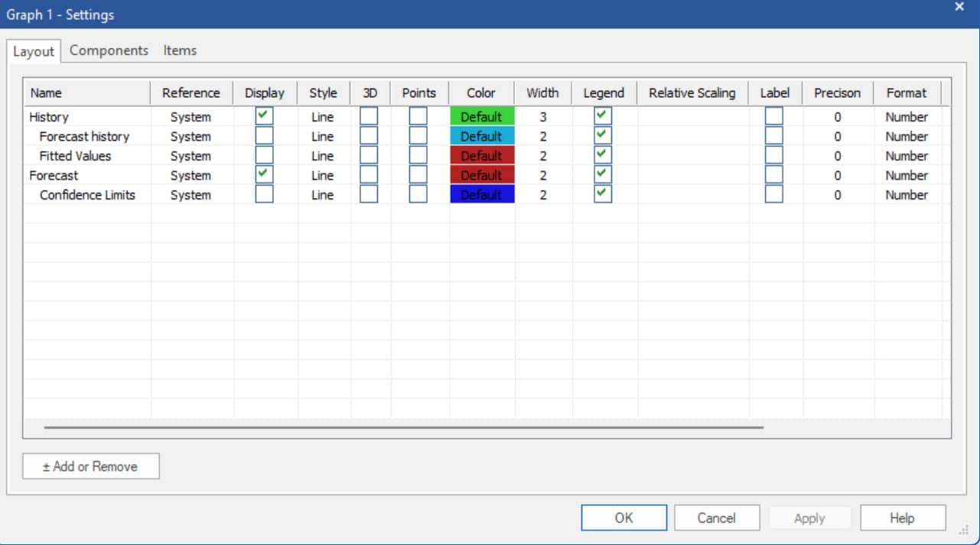Uncheck the Legend box for Forecast

[x=604, y=174]
